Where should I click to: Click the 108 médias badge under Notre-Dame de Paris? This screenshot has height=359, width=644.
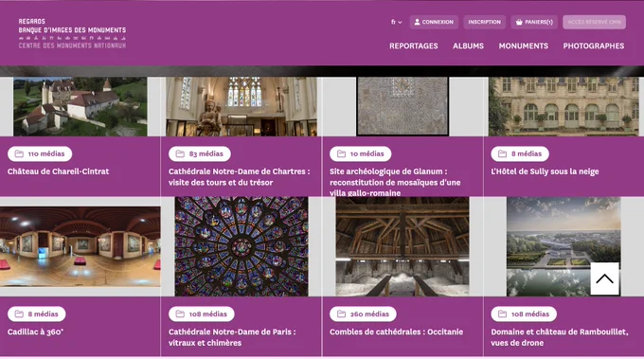click(202, 314)
